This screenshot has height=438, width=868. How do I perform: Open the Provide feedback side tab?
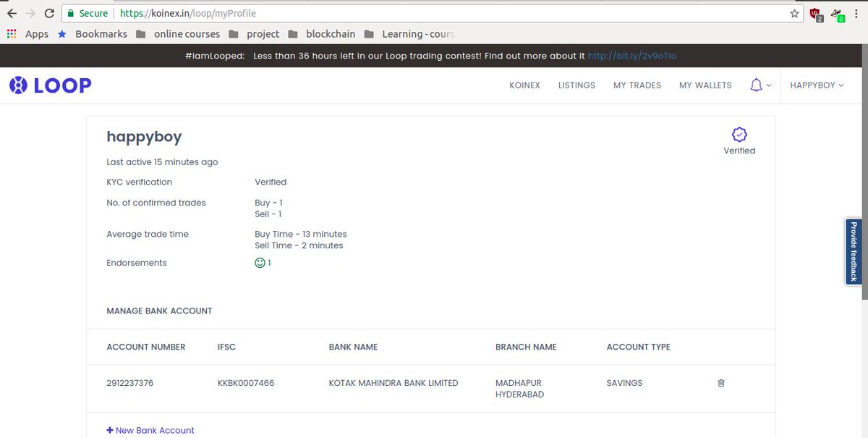(854, 251)
